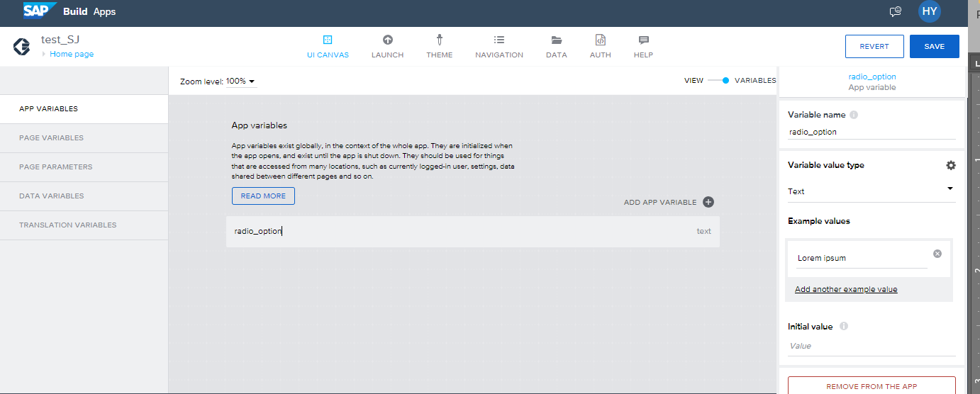Open the Data folder icon
Image resolution: width=980 pixels, height=394 pixels.
[556, 40]
